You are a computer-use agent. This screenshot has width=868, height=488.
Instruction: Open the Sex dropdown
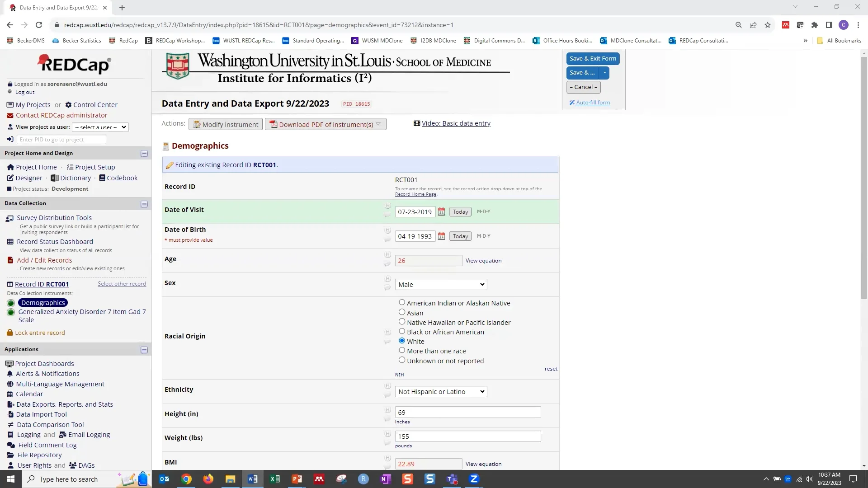[x=441, y=284]
